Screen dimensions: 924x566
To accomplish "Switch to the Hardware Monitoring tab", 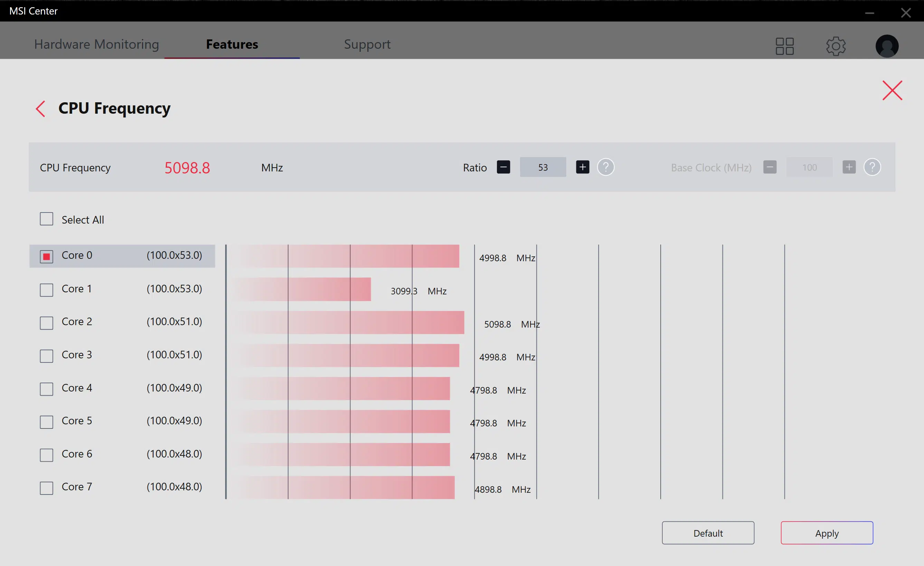I will coord(96,44).
